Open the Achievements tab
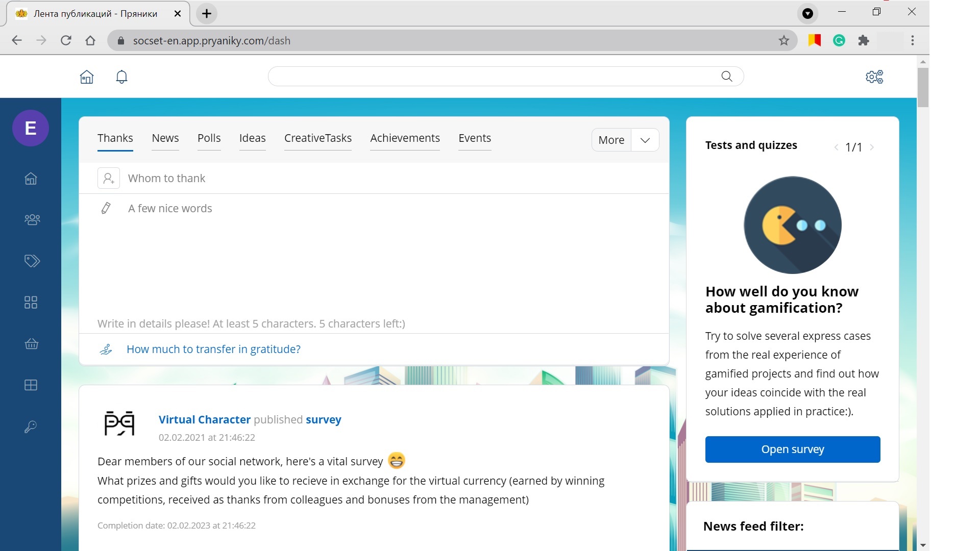Image resolution: width=980 pixels, height=551 pixels. (x=405, y=138)
